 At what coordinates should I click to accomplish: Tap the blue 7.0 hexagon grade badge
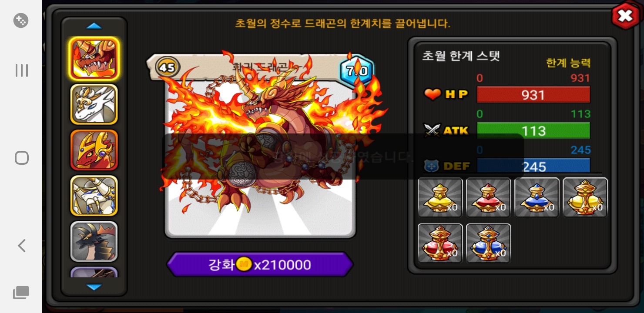[357, 70]
